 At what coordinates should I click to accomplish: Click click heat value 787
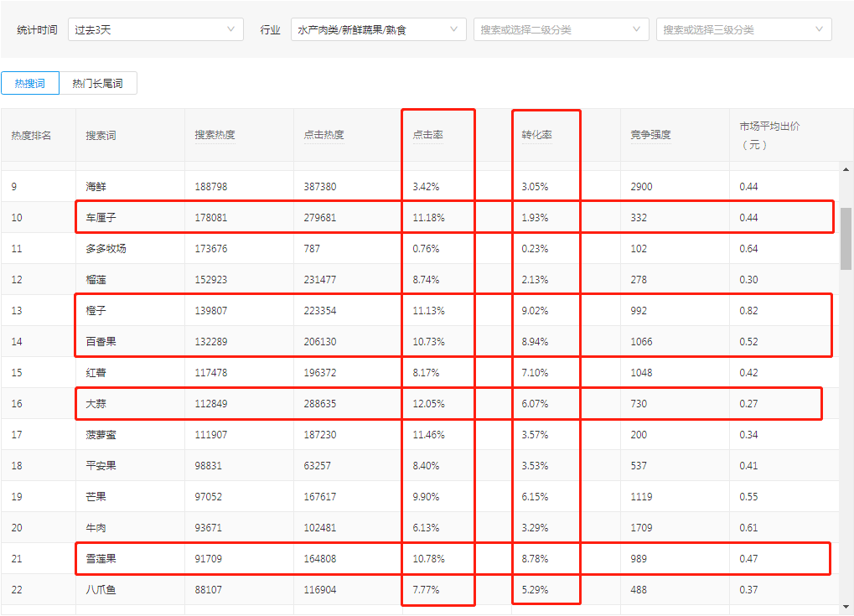pyautogui.click(x=312, y=249)
